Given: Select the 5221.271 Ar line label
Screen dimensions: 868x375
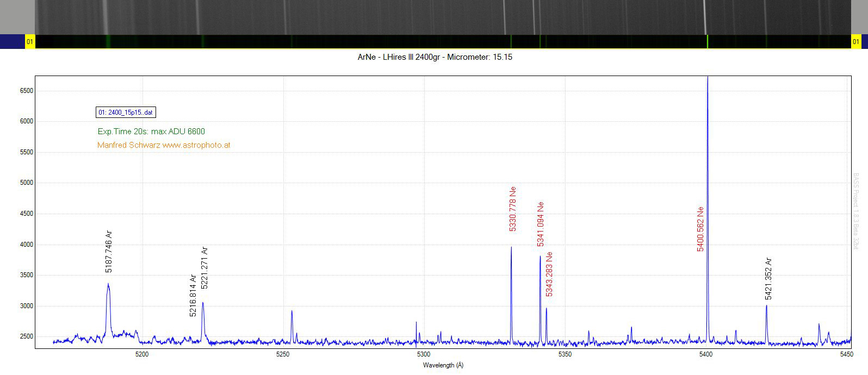Looking at the screenshot, I should [204, 268].
